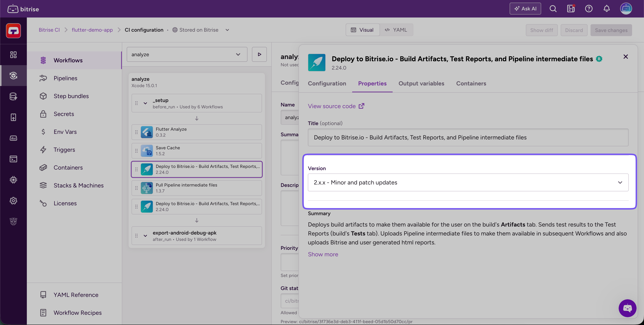Open the release notes icon with red dot
644x325 pixels.
571,9
